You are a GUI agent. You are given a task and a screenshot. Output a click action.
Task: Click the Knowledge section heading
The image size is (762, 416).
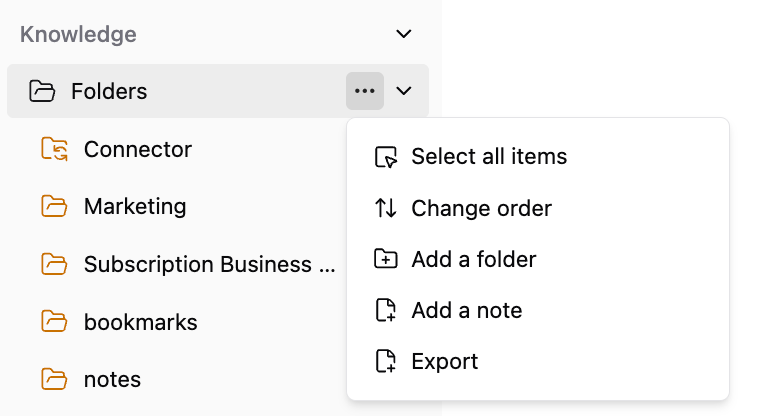click(78, 35)
